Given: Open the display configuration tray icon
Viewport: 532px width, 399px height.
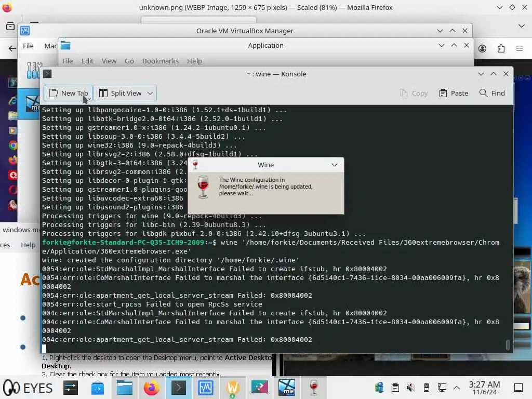Looking at the screenshot, I should pos(442,388).
